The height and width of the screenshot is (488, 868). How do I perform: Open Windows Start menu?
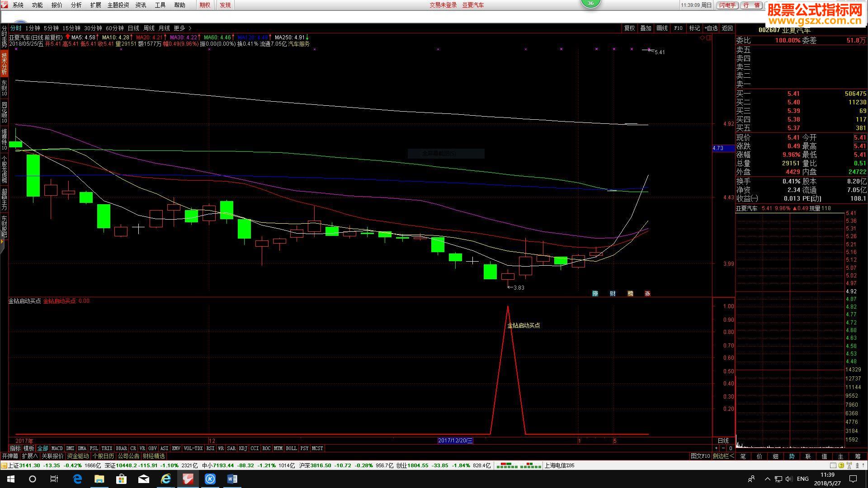[10, 479]
